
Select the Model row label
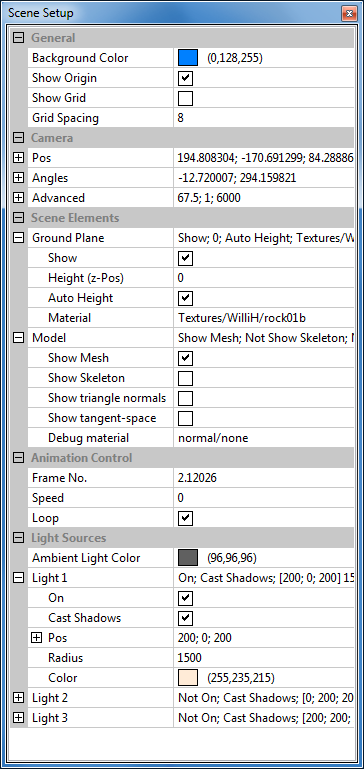(x=49, y=338)
